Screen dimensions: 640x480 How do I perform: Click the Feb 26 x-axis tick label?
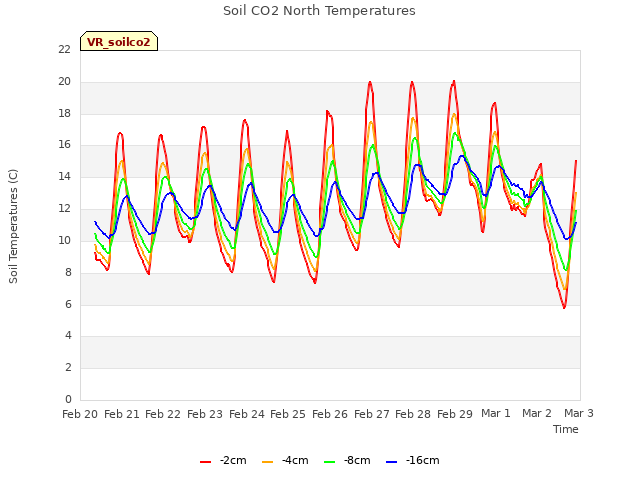tap(330, 414)
